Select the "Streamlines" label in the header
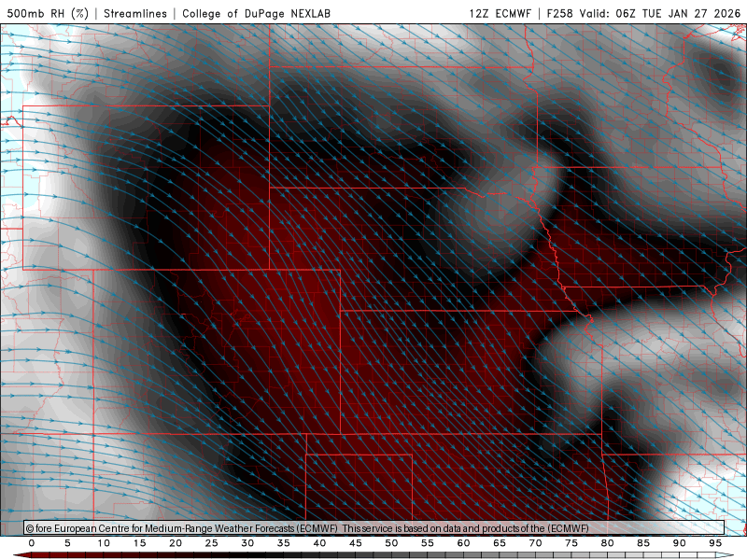 tap(135, 13)
